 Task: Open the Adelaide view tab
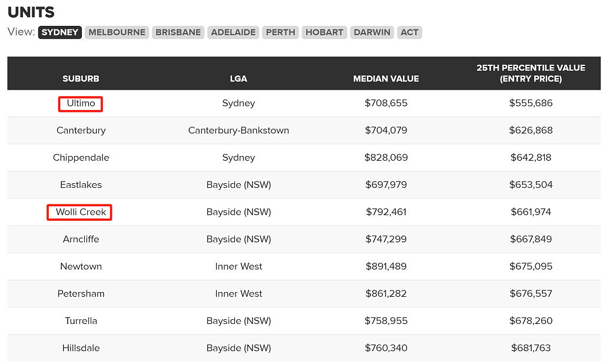[233, 32]
